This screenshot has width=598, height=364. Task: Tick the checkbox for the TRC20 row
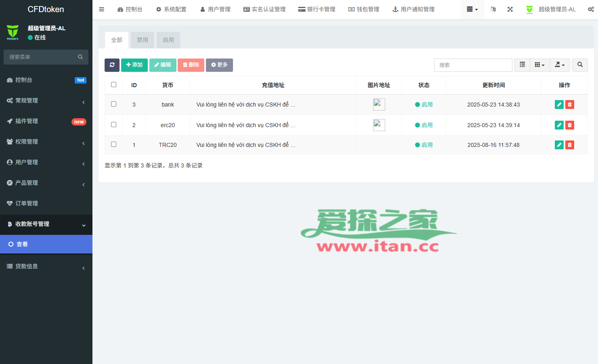113,144
